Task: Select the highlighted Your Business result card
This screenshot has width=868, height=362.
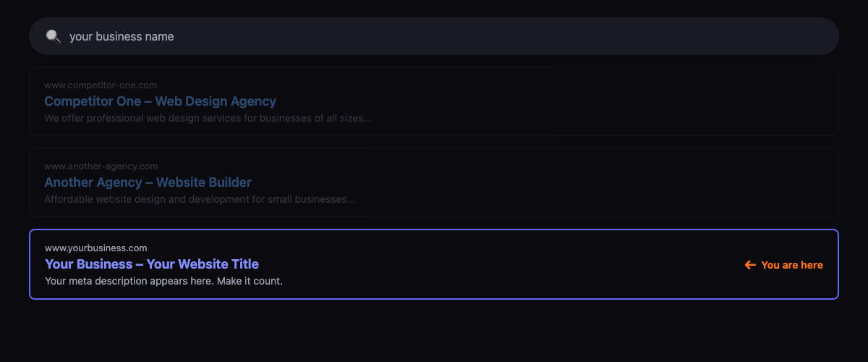Action: tap(506, 264)
